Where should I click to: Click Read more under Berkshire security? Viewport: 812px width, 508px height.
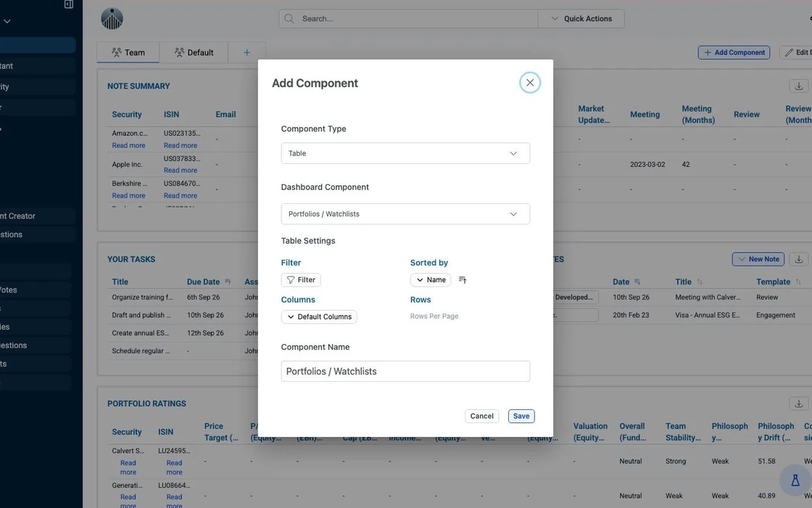click(128, 196)
